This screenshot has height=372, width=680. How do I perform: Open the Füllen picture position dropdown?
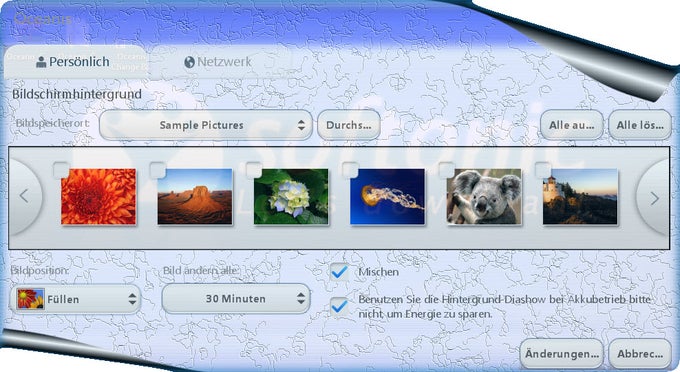point(75,299)
